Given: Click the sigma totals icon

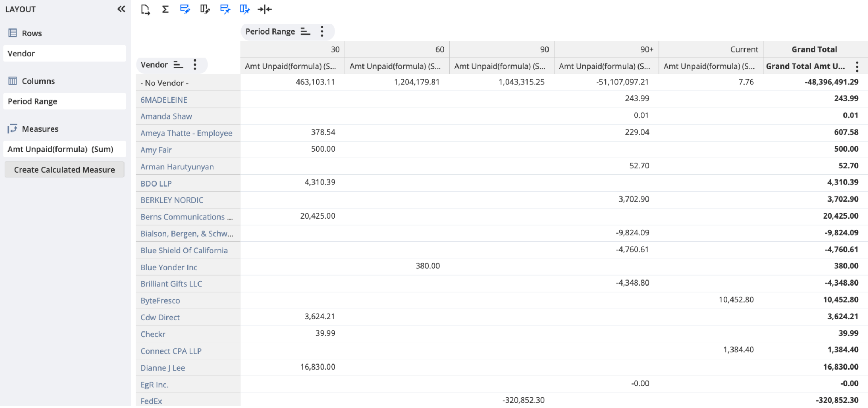Looking at the screenshot, I should (x=165, y=9).
